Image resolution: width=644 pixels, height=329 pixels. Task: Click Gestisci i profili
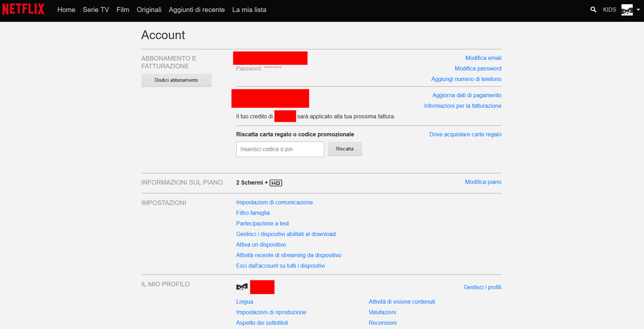pos(482,287)
